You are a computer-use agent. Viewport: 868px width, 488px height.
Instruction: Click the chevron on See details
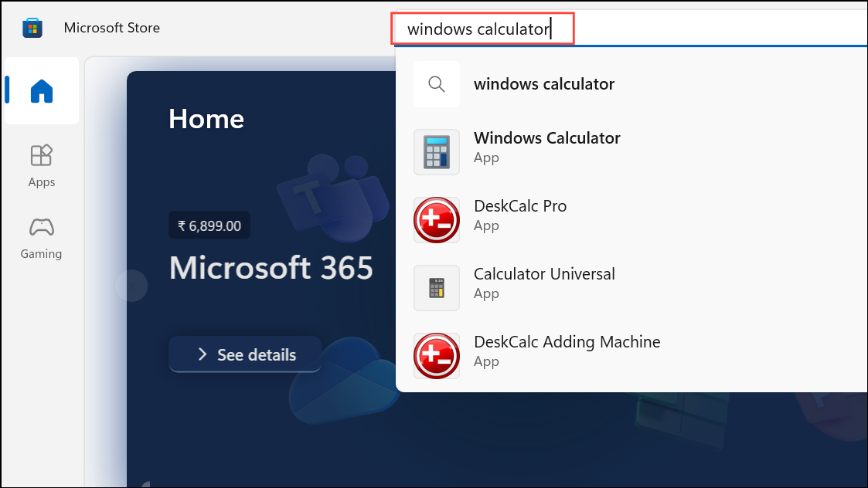203,354
